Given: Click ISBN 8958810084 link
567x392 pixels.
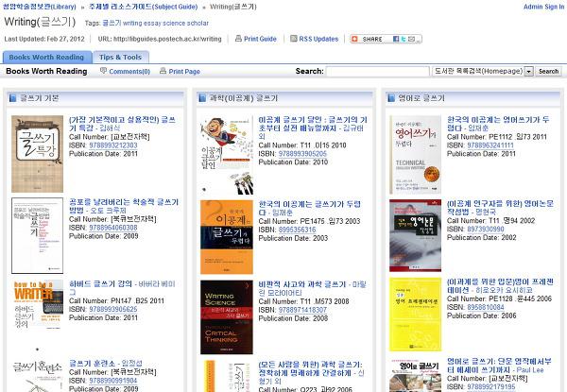Looking at the screenshot, I should (x=486, y=307).
